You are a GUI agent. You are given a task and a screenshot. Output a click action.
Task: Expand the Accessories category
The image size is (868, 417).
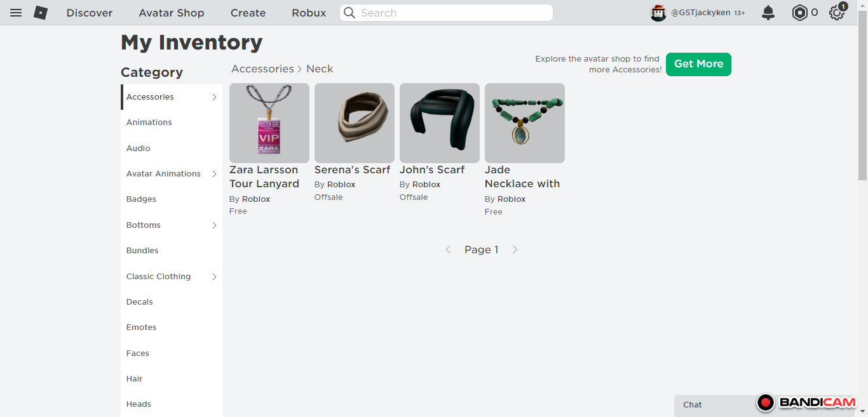(214, 97)
